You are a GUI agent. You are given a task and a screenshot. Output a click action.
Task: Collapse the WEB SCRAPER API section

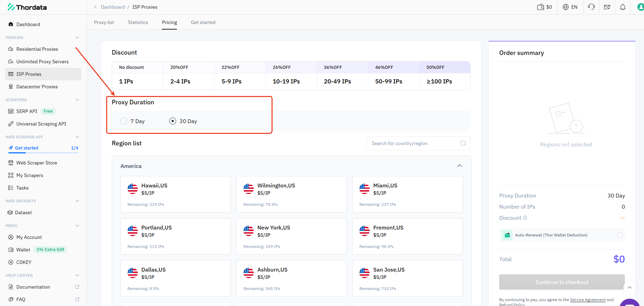[77, 137]
